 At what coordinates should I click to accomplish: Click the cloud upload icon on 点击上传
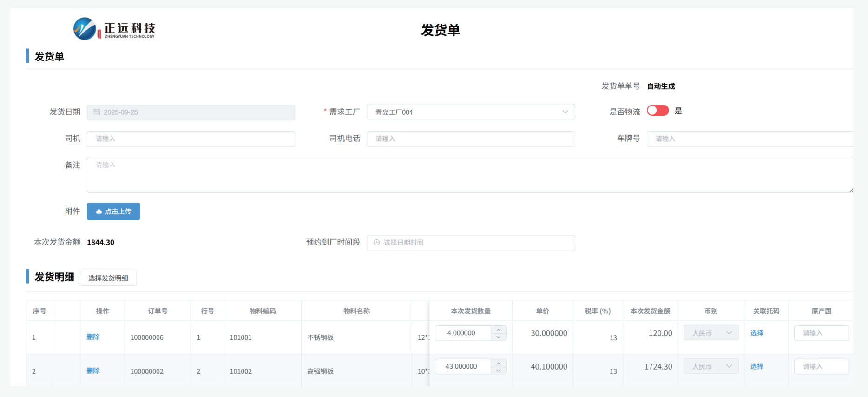[x=99, y=212]
